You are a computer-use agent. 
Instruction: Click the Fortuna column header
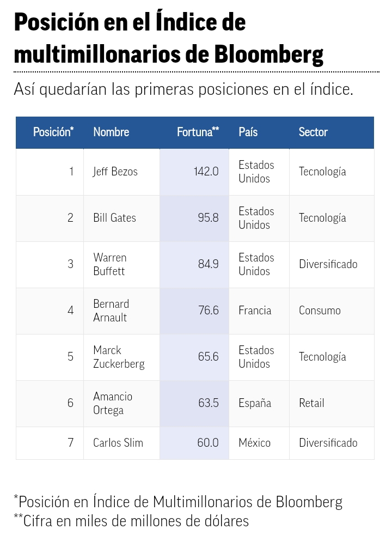(198, 132)
